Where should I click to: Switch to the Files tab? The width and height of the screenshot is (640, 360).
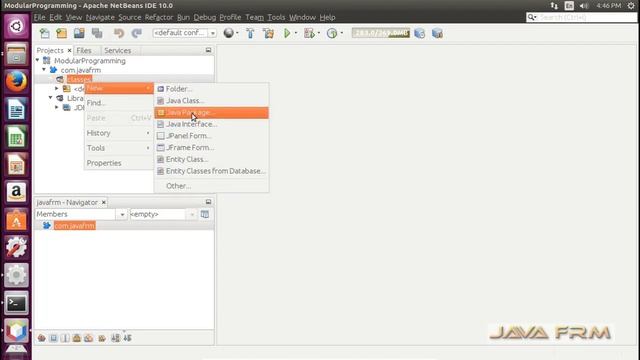coord(84,50)
